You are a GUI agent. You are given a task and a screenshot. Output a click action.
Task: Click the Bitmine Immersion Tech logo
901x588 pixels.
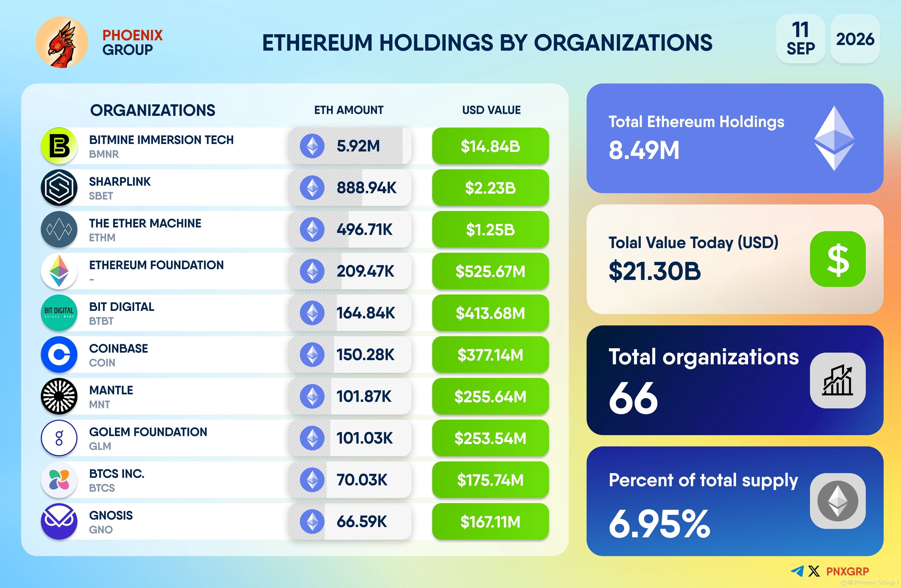[x=59, y=146]
